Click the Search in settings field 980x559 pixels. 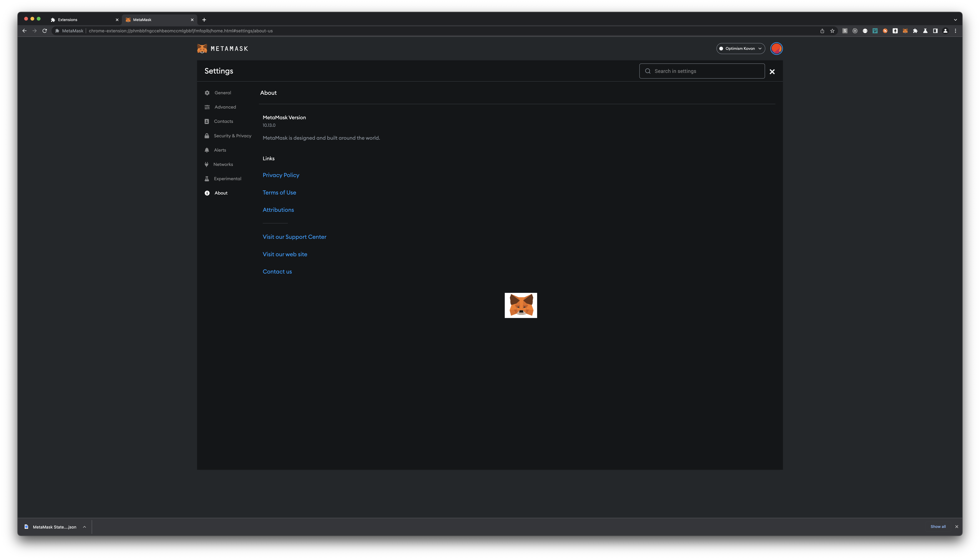(x=701, y=71)
